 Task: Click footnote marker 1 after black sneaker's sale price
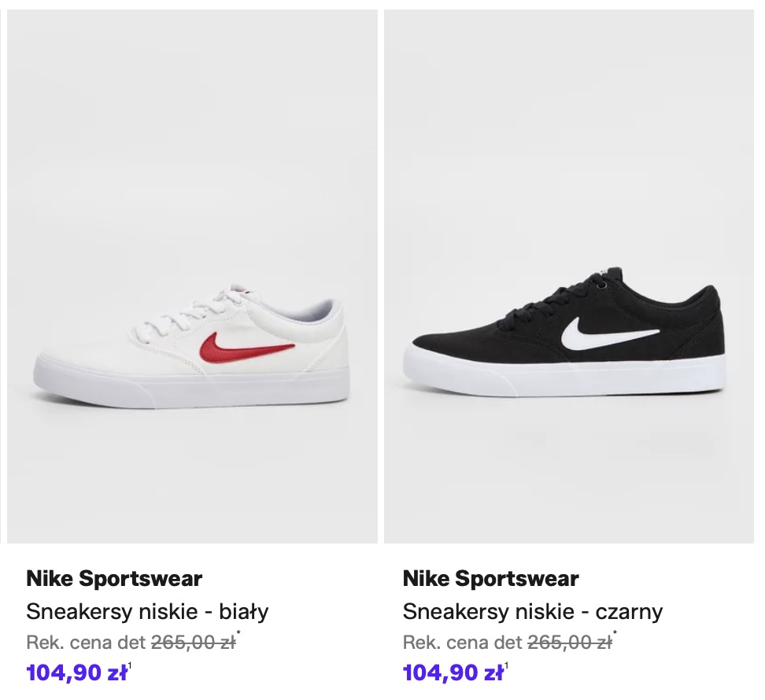click(x=507, y=666)
